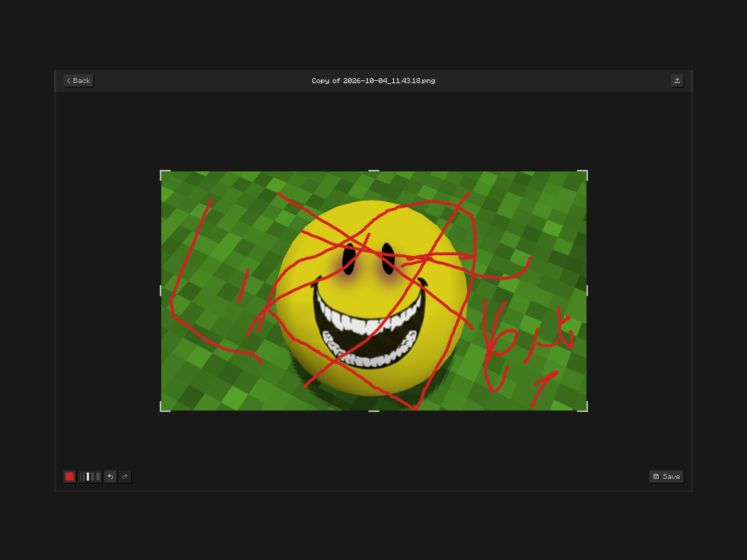Click the left-middle crop edge handle
This screenshot has height=560, width=747.
click(x=160, y=290)
